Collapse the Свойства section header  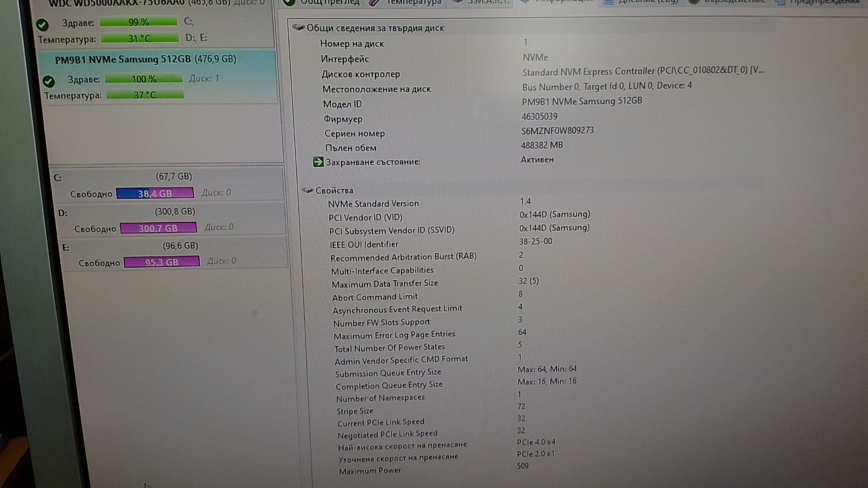(334, 191)
